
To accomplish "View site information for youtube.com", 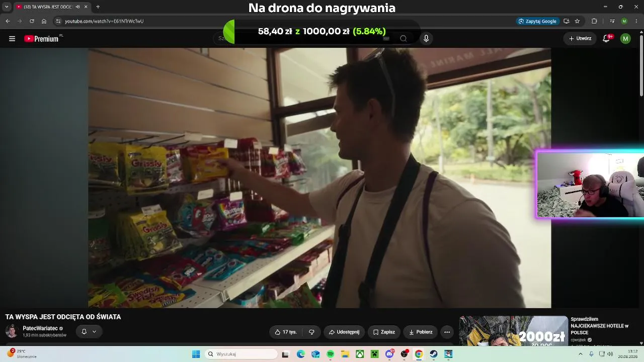I will point(58,21).
